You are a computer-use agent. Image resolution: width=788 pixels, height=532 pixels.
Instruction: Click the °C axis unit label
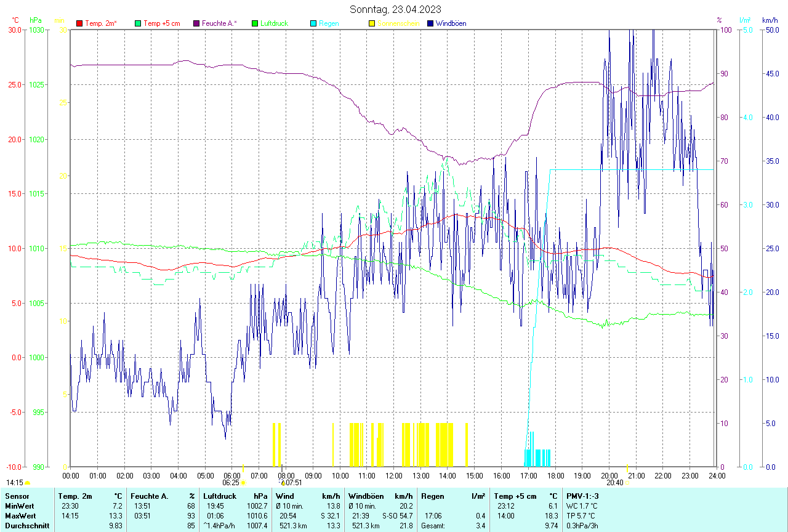(x=15, y=20)
